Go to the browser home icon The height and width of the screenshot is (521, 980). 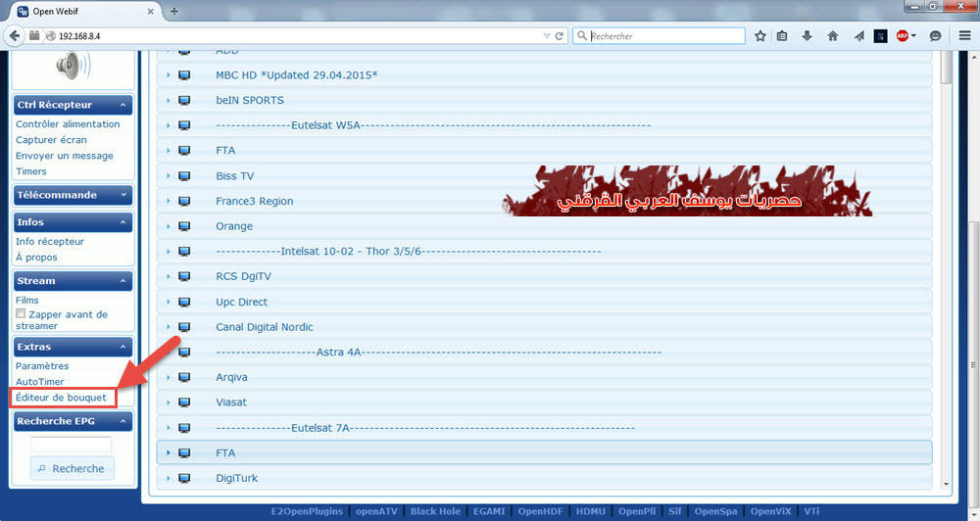(x=832, y=36)
